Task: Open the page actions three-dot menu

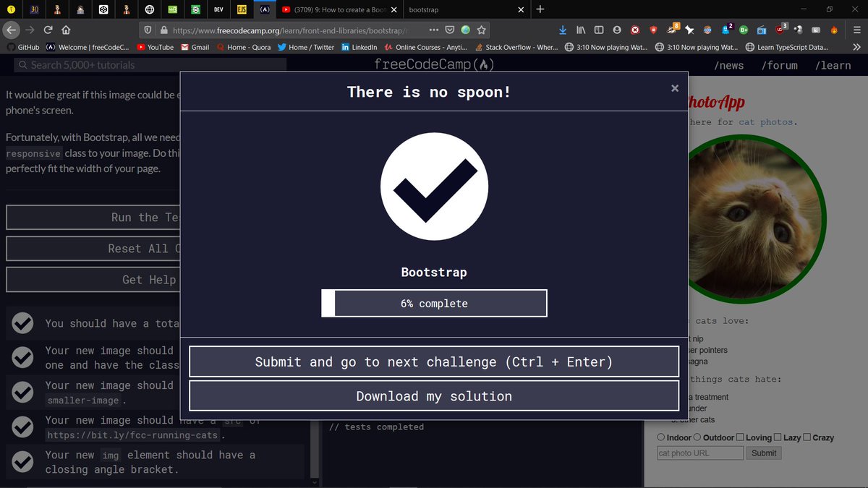Action: click(x=433, y=30)
